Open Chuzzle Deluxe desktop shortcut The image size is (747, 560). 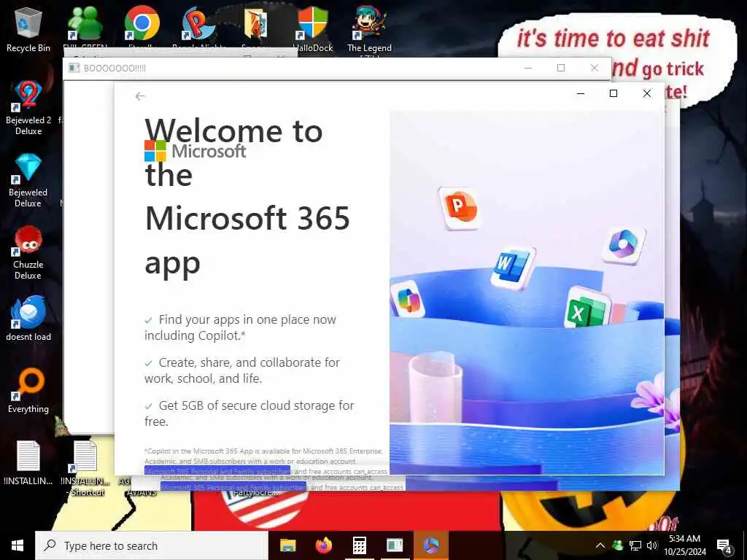coord(28,252)
